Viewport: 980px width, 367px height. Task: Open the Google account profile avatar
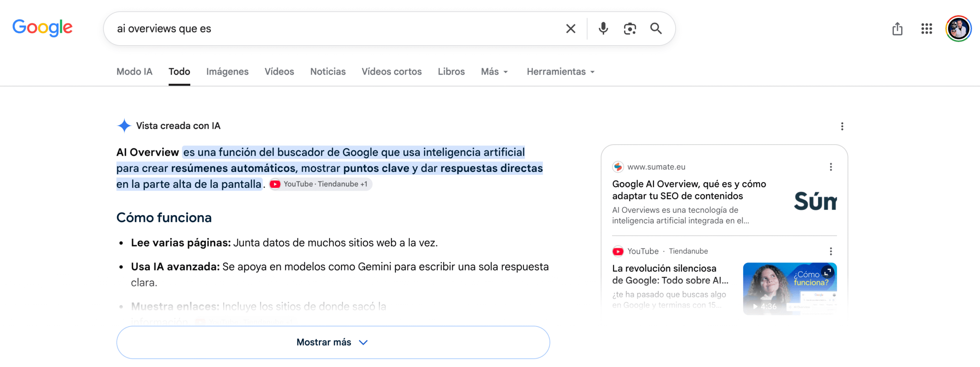pyautogui.click(x=958, y=29)
